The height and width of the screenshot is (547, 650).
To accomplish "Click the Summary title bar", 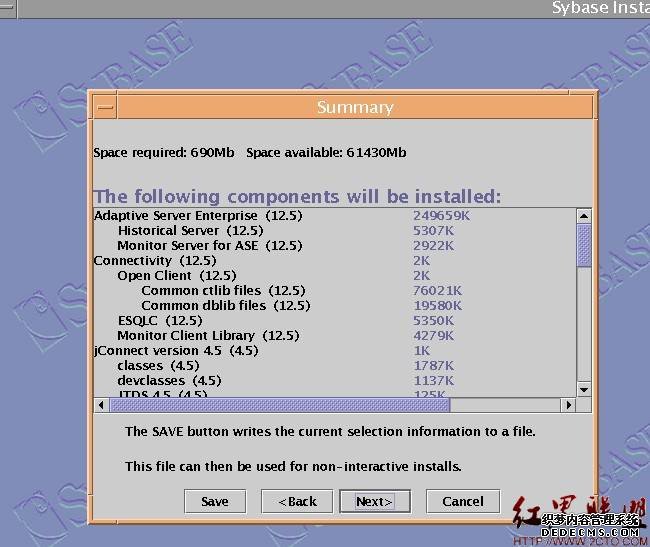I will [355, 107].
